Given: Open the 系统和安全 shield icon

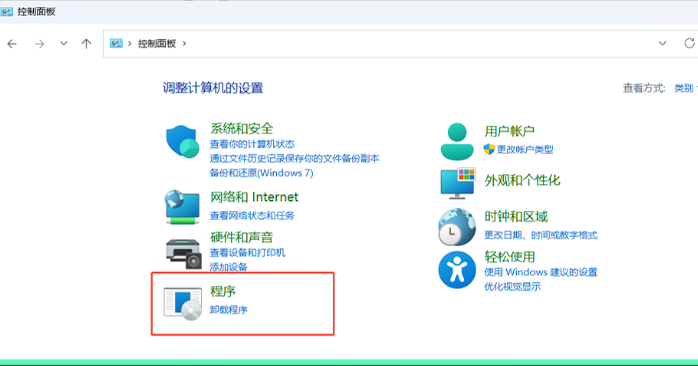Looking at the screenshot, I should tap(183, 142).
